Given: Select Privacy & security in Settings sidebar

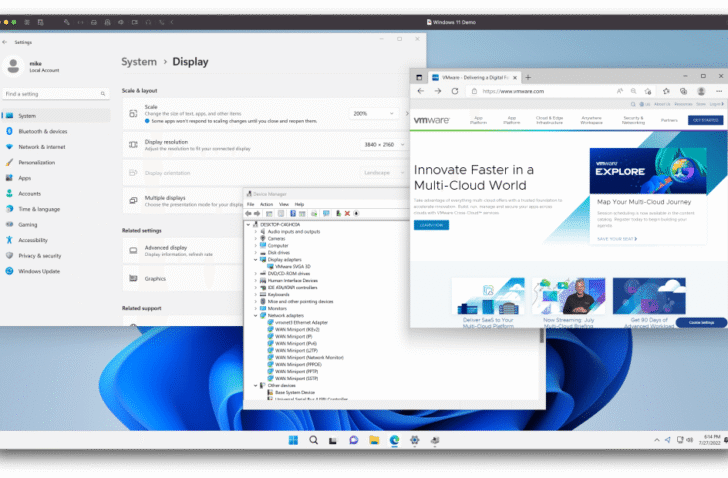Looking at the screenshot, I should [x=56, y=256].
